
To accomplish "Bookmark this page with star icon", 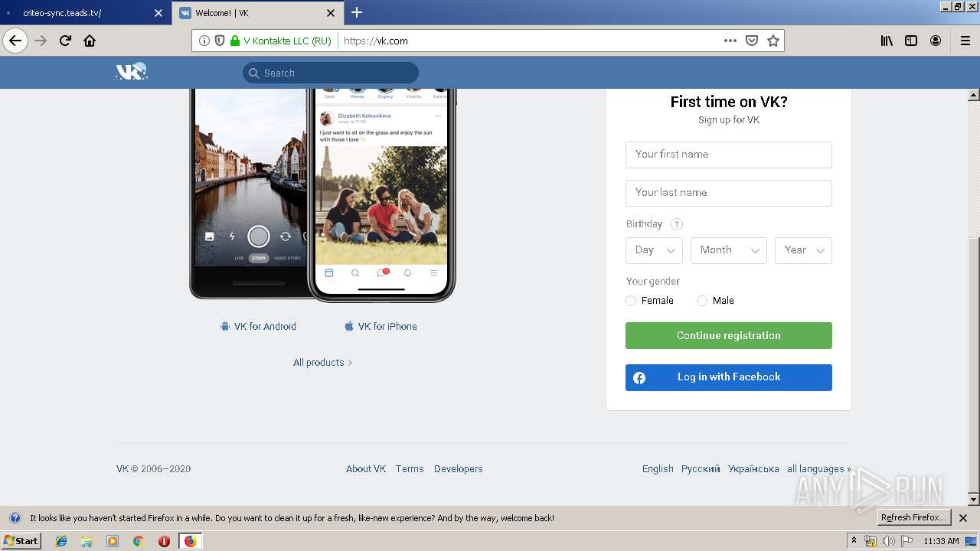I will click(x=773, y=41).
